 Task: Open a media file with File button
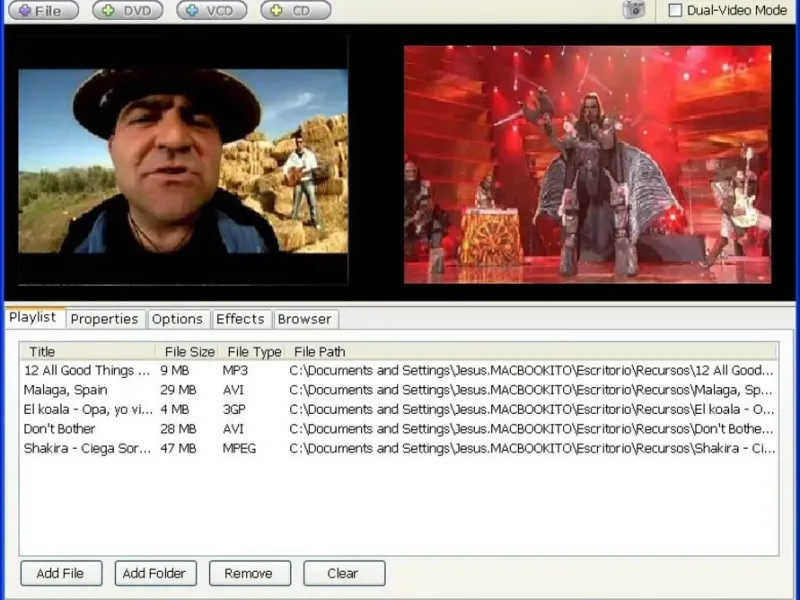click(x=44, y=10)
